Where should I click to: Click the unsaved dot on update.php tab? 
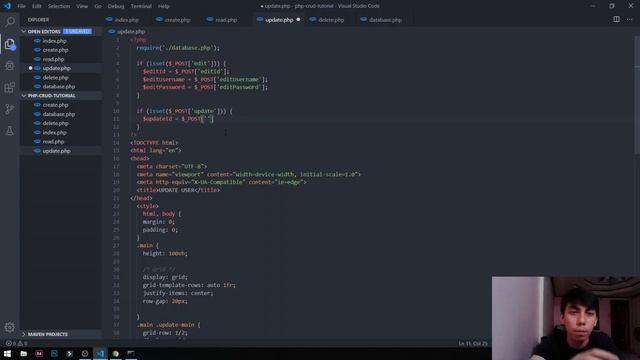click(298, 20)
